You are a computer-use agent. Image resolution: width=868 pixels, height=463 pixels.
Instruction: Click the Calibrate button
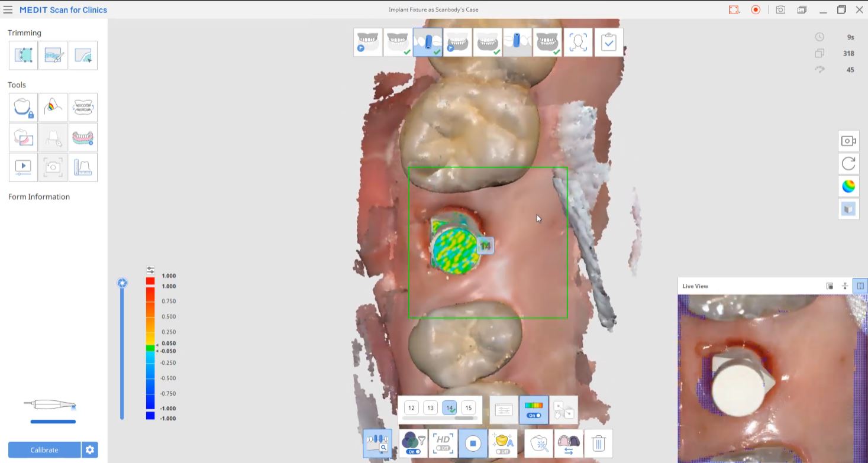tap(44, 450)
